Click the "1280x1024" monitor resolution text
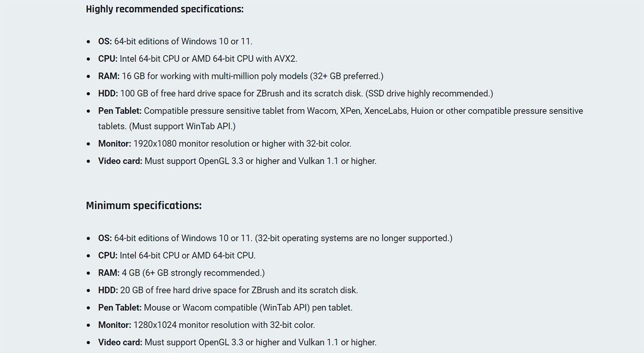644x353 pixels. tap(155, 325)
